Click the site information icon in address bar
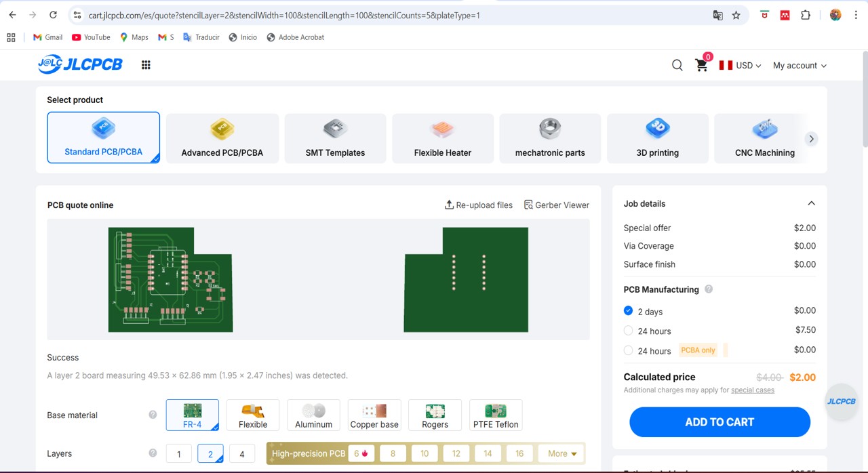Screen dimensions: 868x473 tap(77, 15)
